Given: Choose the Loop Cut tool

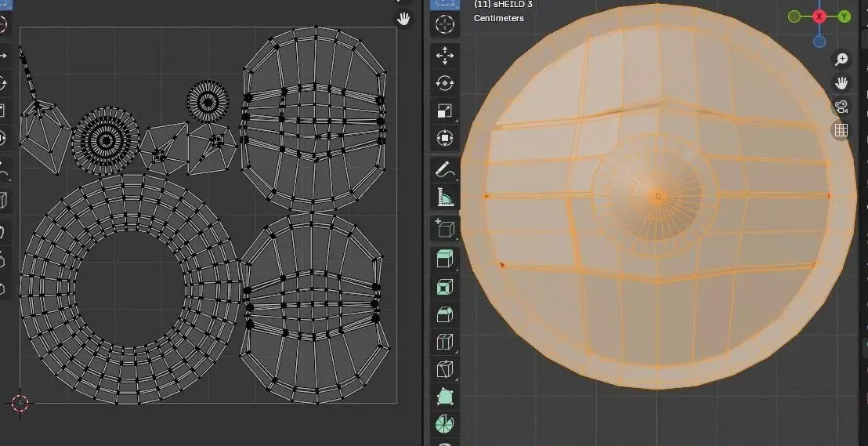Looking at the screenshot, I should point(444,342).
